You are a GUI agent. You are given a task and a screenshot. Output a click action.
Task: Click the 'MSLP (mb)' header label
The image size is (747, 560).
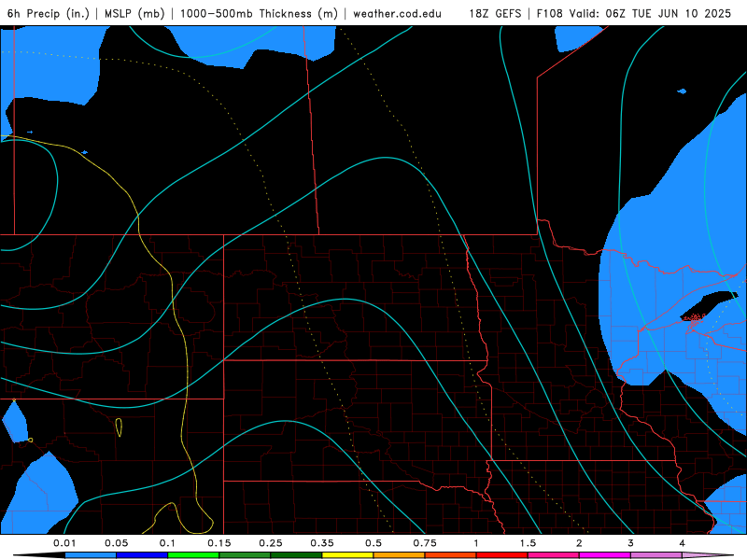click(x=134, y=13)
